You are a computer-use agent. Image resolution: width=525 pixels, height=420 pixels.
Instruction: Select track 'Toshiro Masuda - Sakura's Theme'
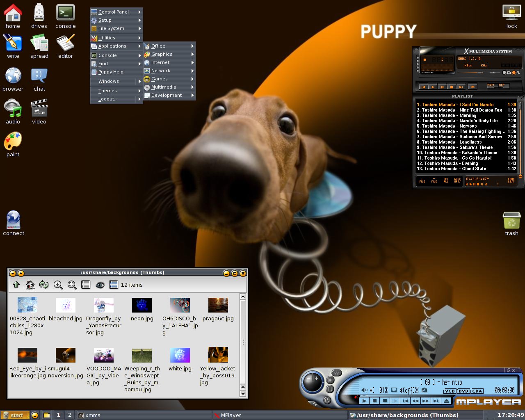466,147
